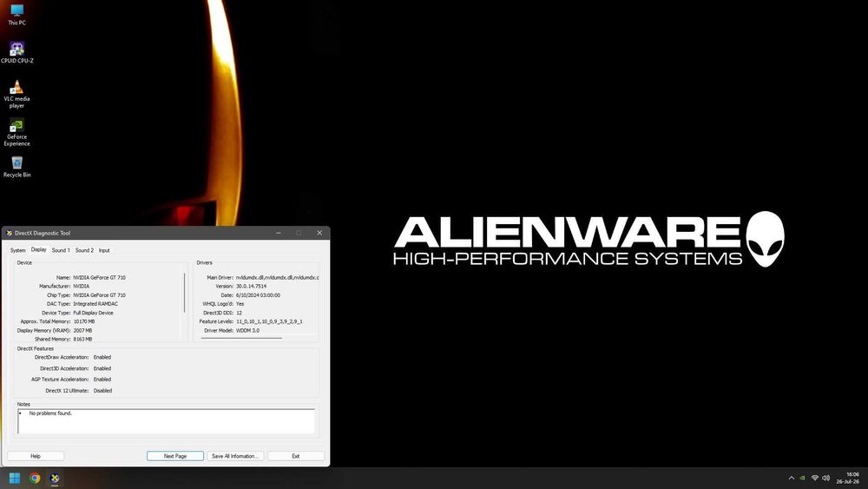Click the driver date '6/10/2024 03:00:00'

point(258,295)
